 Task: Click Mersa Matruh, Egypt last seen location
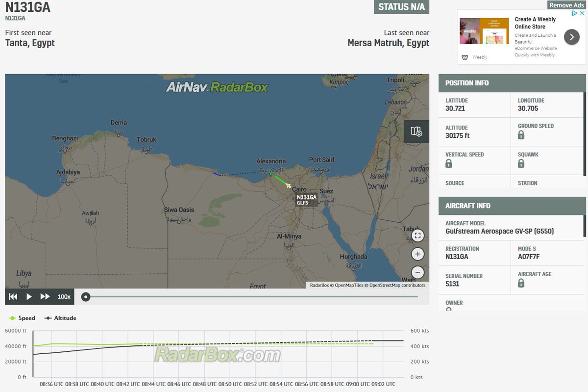[389, 43]
